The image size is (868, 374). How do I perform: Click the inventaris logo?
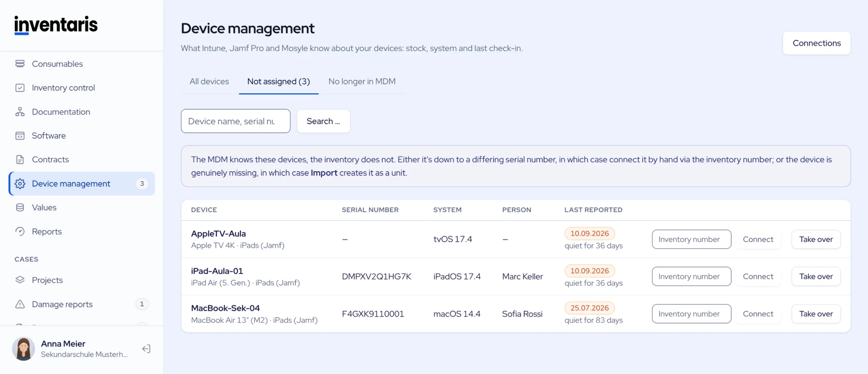[56, 25]
